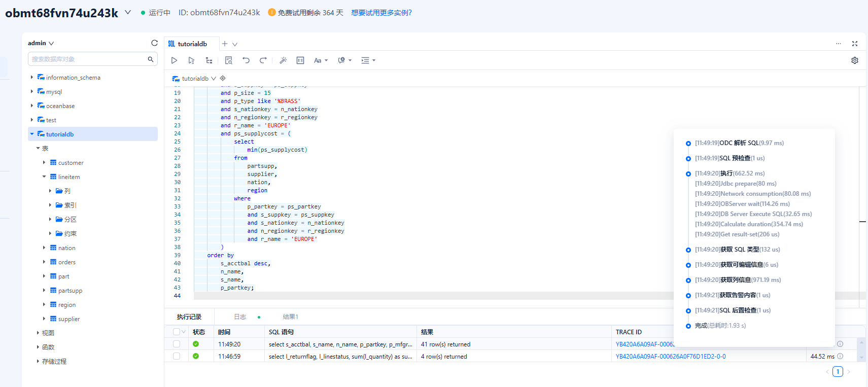The width and height of the screenshot is (868, 387).
Task: Click the search magnifier in the sidebar
Action: pyautogui.click(x=151, y=59)
